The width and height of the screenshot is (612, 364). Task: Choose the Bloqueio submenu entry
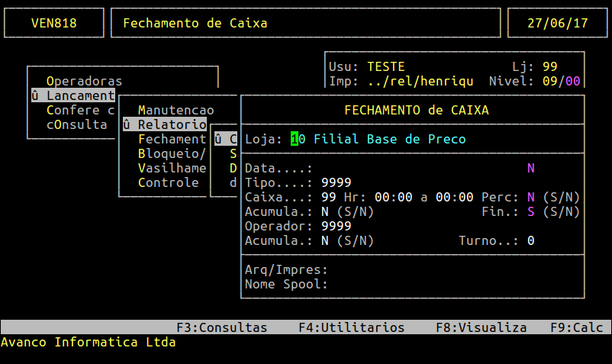172,153
